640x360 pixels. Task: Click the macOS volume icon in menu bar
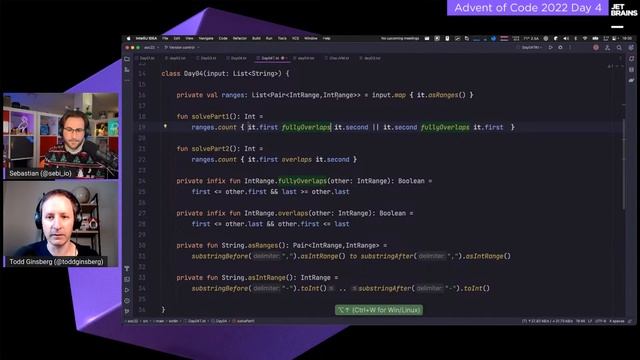coord(566,38)
